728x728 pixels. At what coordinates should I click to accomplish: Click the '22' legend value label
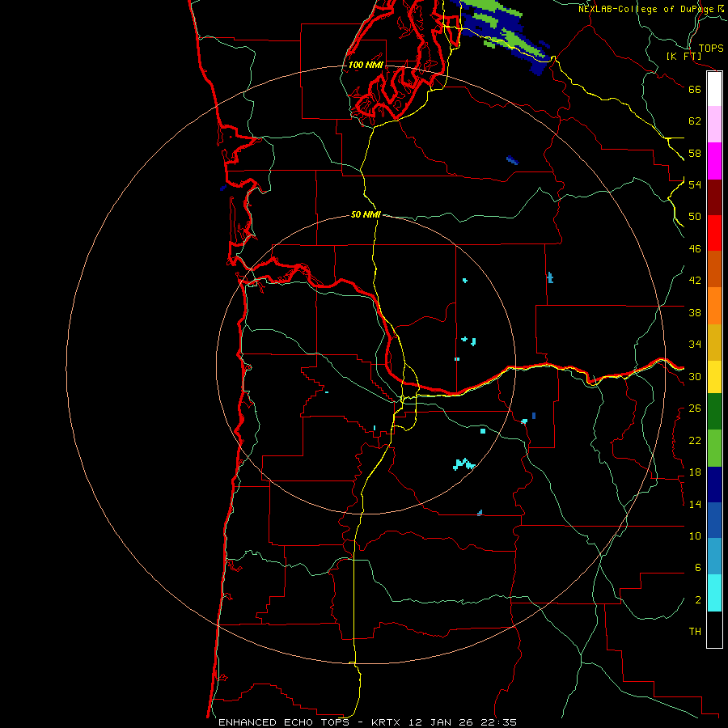[x=695, y=440]
